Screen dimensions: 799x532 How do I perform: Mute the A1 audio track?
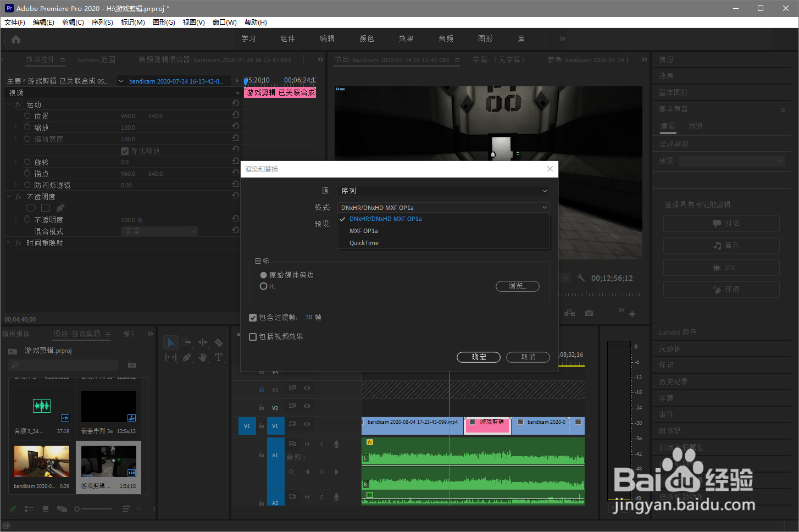(307, 444)
